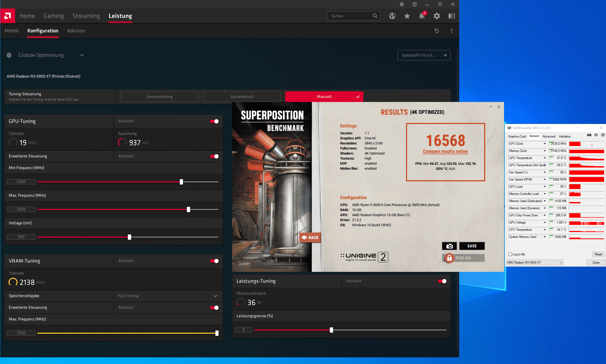
Task: Click Min Frequenz value field 2500
Action: [x=21, y=182]
